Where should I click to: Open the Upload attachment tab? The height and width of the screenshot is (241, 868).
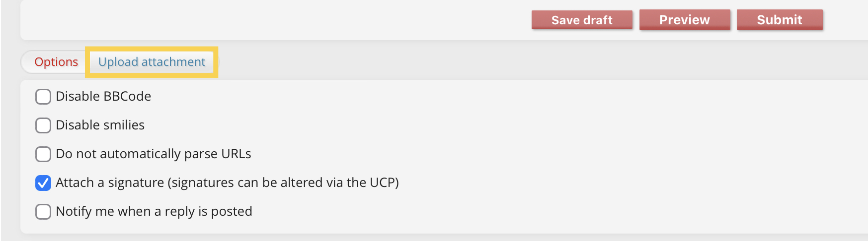click(x=152, y=62)
